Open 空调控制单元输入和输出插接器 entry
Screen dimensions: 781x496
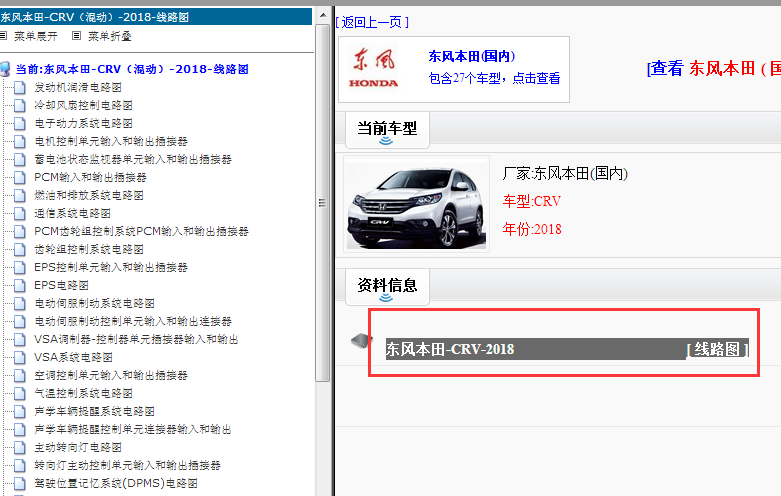point(111,375)
